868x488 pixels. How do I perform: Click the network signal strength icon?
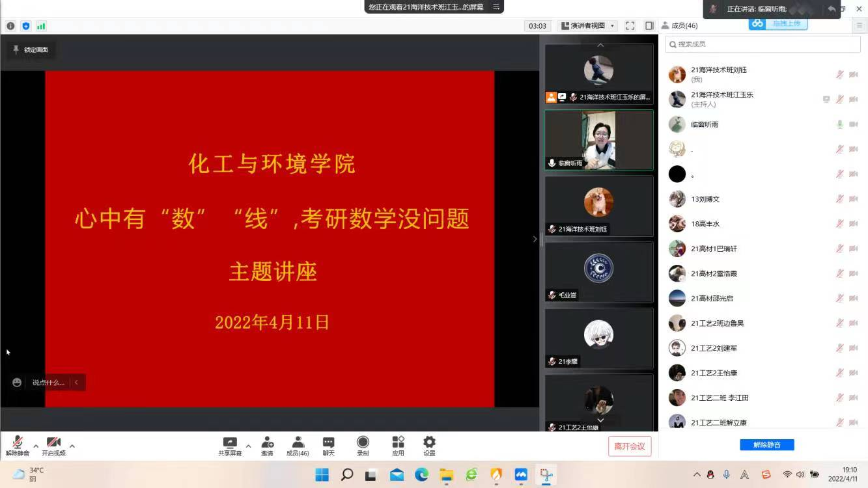41,26
